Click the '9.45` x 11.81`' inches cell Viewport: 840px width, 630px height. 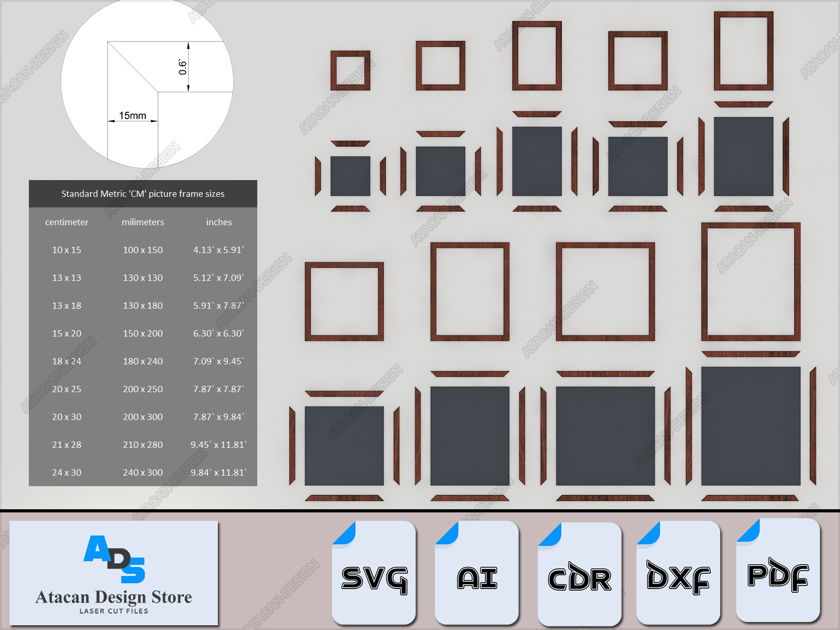tap(218, 445)
